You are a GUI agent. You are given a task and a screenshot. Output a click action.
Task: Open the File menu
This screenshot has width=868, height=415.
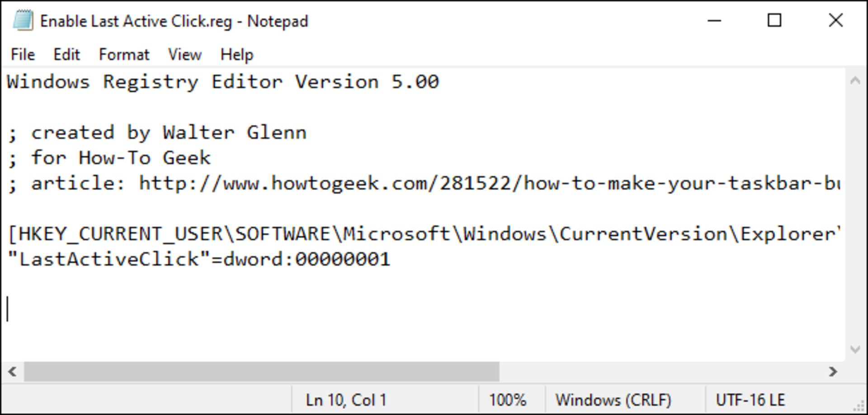coord(23,55)
